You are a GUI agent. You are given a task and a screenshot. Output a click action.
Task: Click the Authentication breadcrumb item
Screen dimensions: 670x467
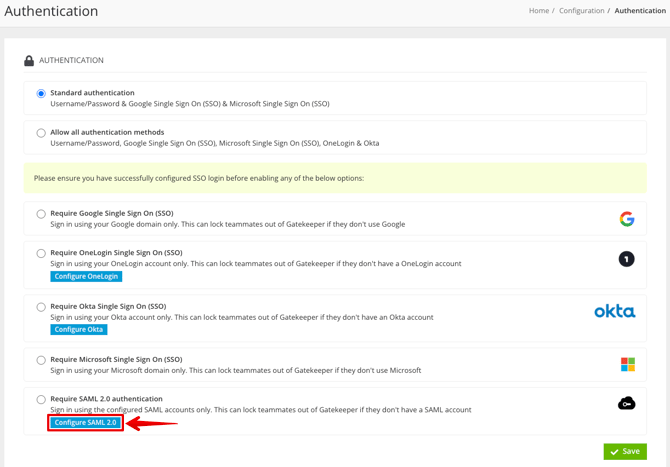tap(640, 11)
